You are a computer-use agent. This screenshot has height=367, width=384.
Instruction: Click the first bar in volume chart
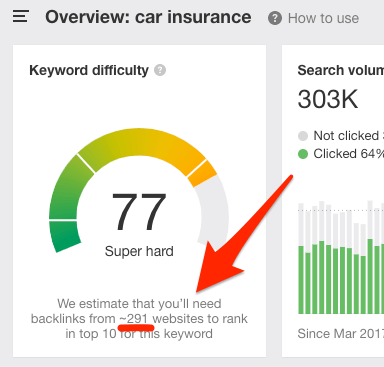301,258
